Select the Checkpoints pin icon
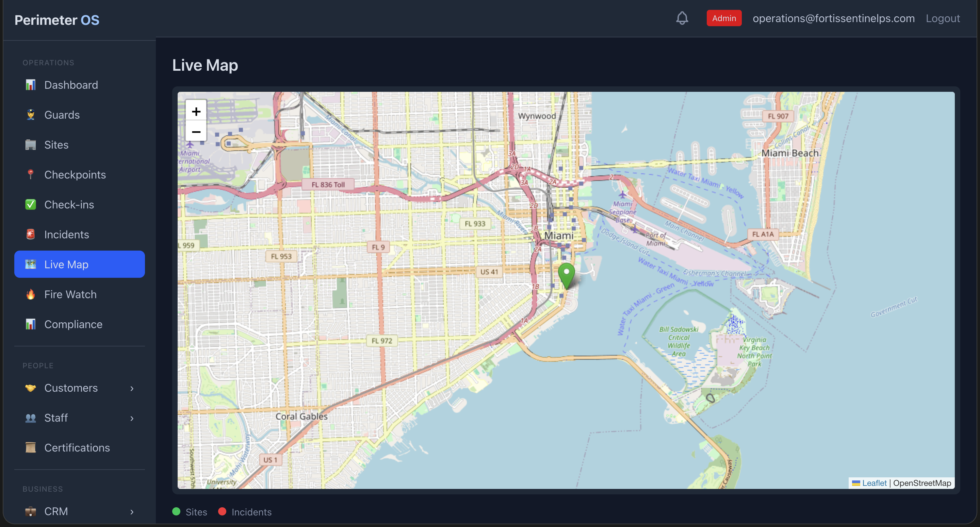 (31, 174)
